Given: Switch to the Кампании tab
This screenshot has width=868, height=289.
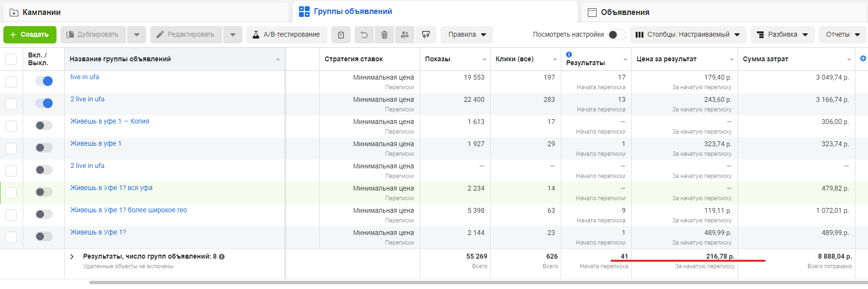Looking at the screenshot, I should (x=42, y=13).
